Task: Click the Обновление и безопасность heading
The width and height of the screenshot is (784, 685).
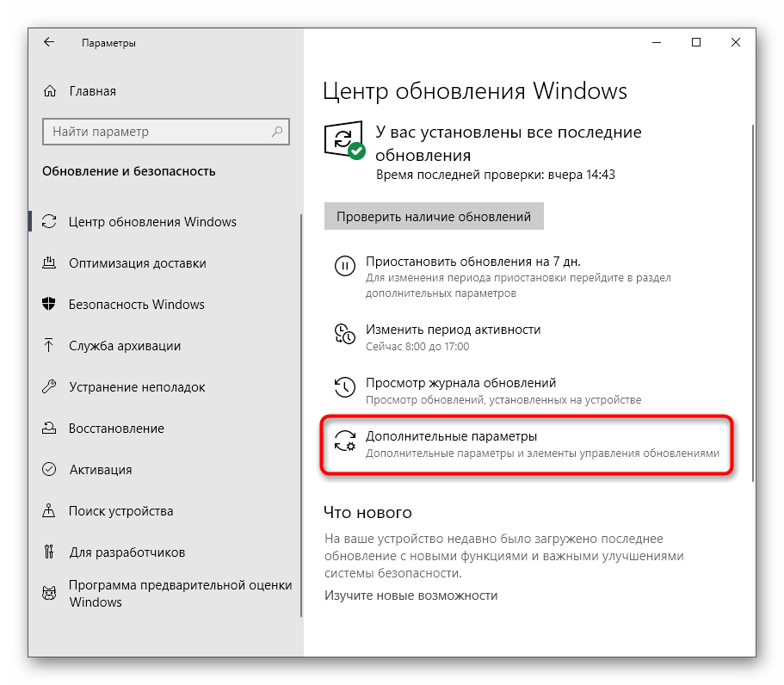Action: [128, 171]
